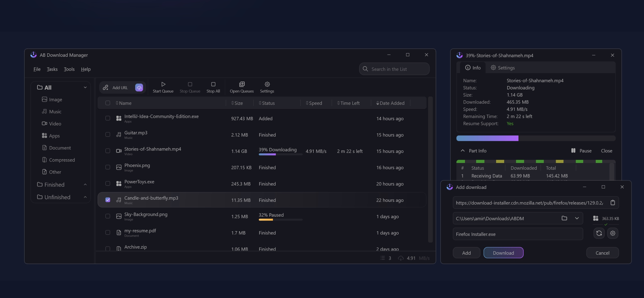This screenshot has width=644, height=298.
Task: Open download options gear in Add download
Action: tap(613, 233)
